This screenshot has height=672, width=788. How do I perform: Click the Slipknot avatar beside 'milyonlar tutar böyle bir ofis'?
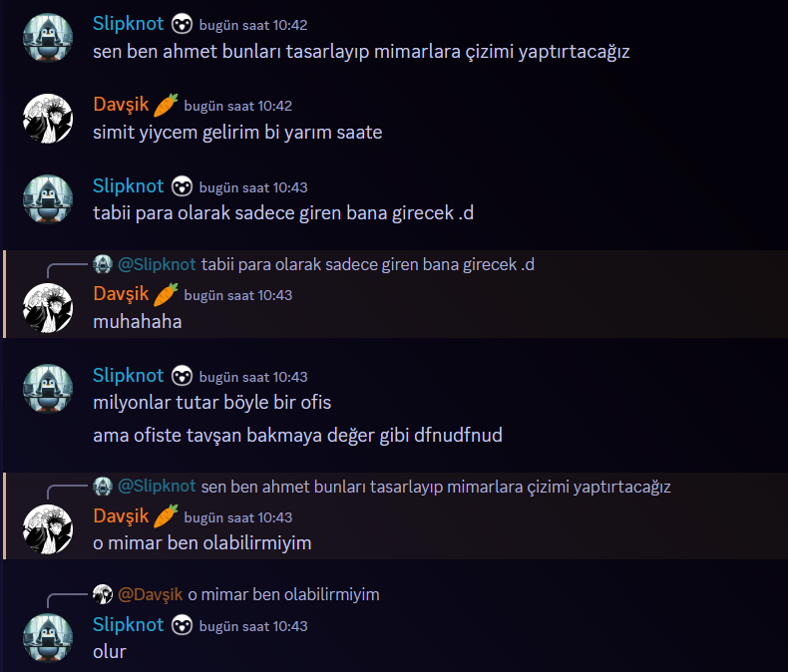coord(48,389)
